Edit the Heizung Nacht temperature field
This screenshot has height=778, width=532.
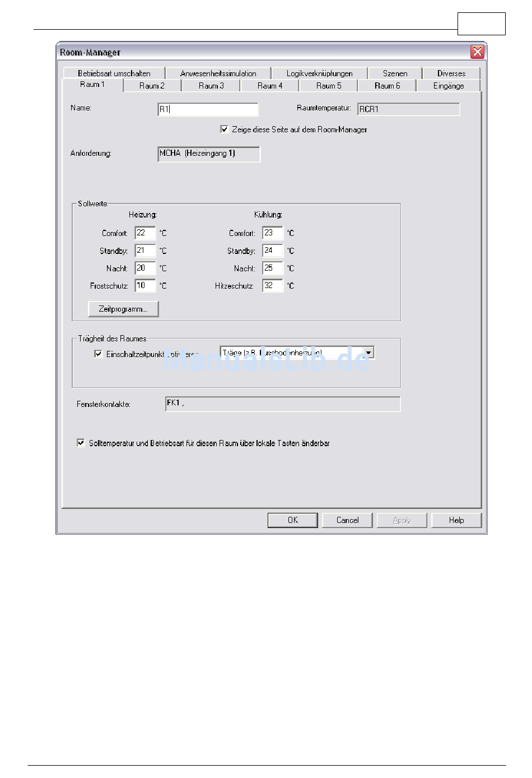coord(145,268)
